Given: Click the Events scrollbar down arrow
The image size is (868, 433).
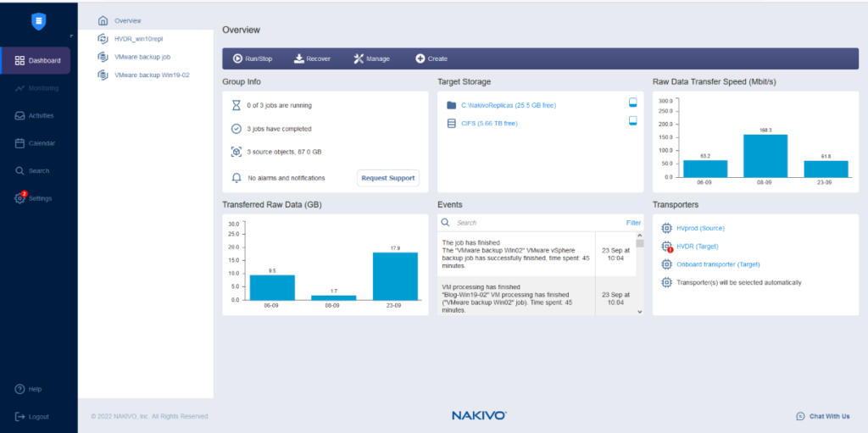Looking at the screenshot, I should (x=640, y=312).
